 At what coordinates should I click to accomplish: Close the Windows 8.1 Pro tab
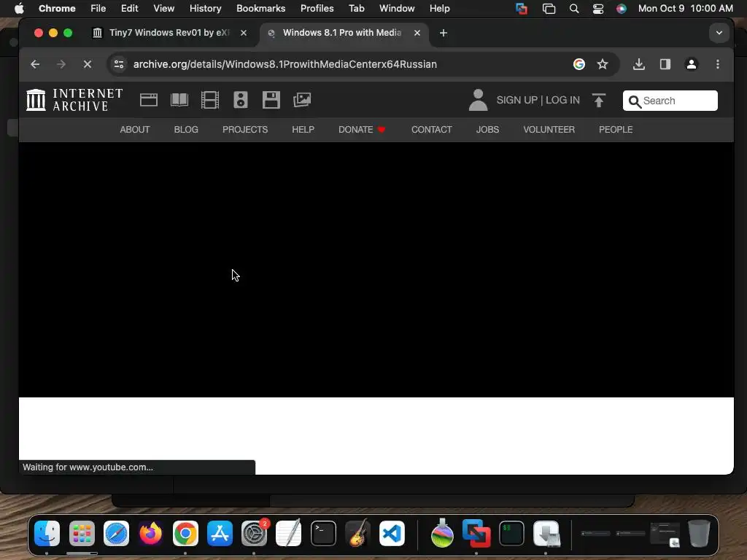coord(417,33)
